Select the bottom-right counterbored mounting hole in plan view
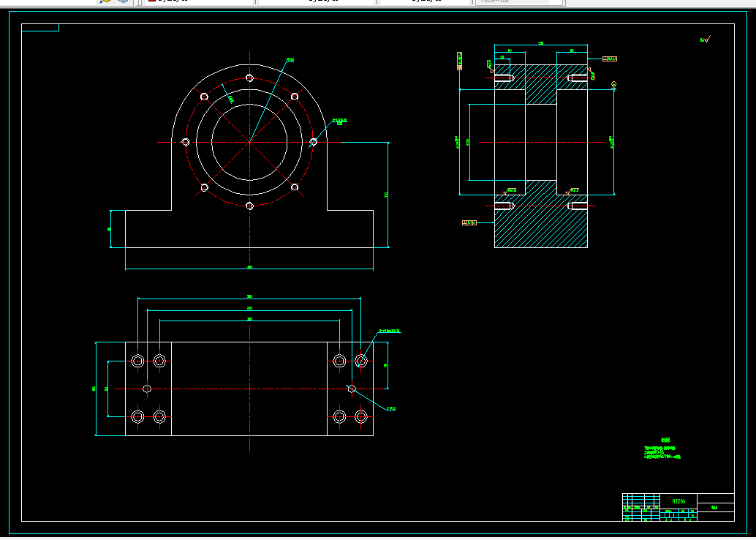The height and width of the screenshot is (540, 756). pos(361,416)
